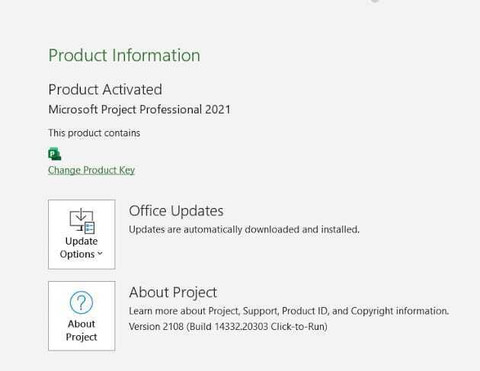Viewport: 480px width, 371px height.
Task: Click the green Project app icon
Action: [x=55, y=154]
